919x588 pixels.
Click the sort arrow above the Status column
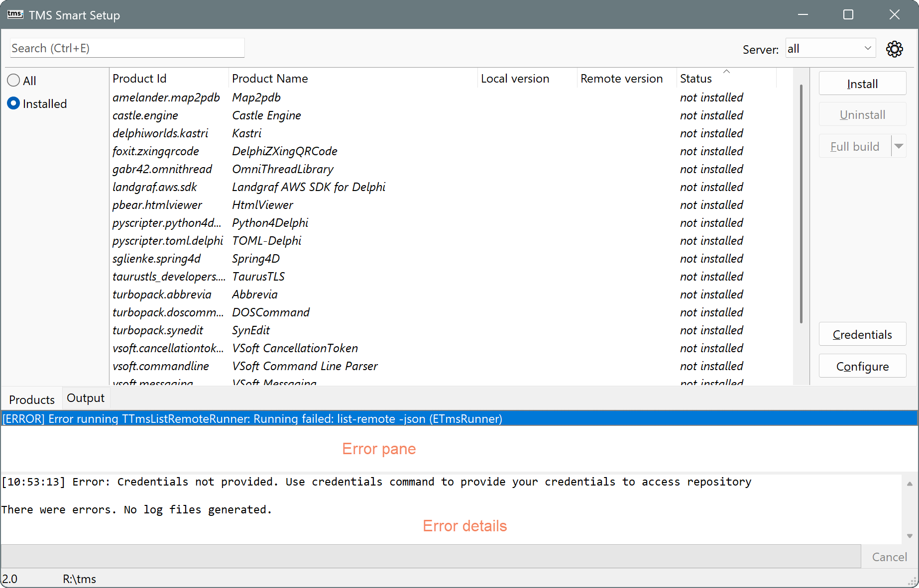726,71
